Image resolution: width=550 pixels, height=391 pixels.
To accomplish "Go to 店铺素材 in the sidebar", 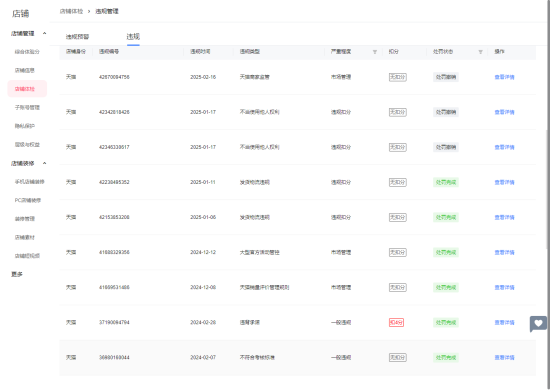I will coord(25,237).
